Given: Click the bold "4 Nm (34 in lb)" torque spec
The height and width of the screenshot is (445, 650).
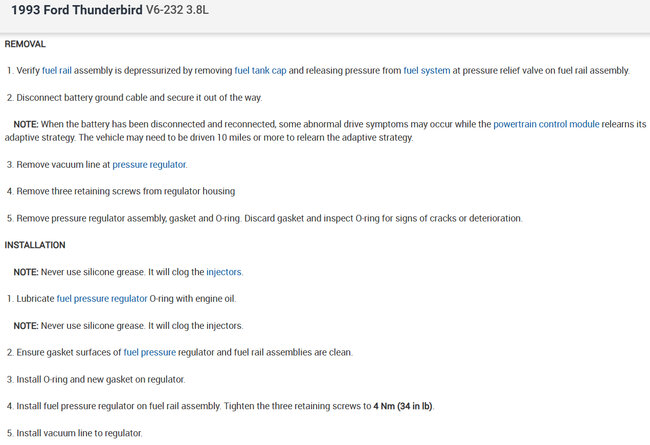Looking at the screenshot, I should [403, 406].
